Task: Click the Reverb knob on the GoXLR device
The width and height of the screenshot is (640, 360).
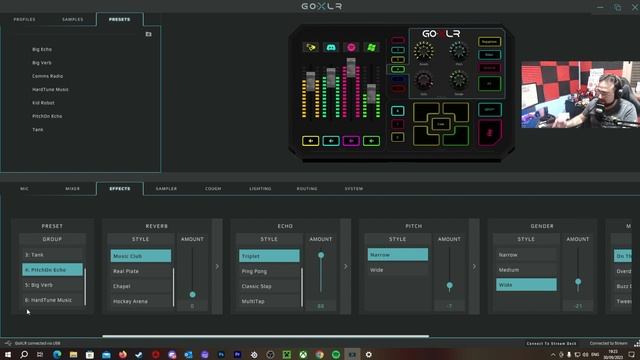Action: pos(424,51)
